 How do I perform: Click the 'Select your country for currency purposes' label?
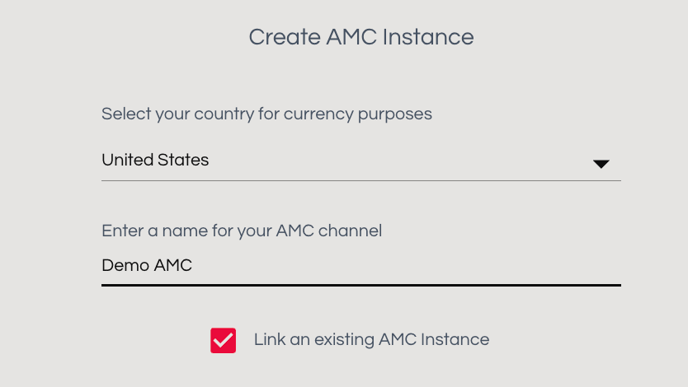(x=267, y=114)
